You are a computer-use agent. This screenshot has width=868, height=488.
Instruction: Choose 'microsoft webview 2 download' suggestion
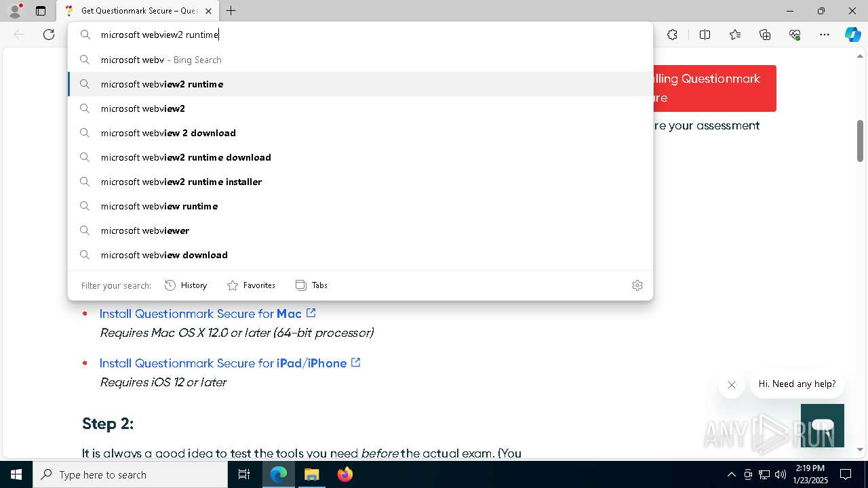pyautogui.click(x=360, y=133)
